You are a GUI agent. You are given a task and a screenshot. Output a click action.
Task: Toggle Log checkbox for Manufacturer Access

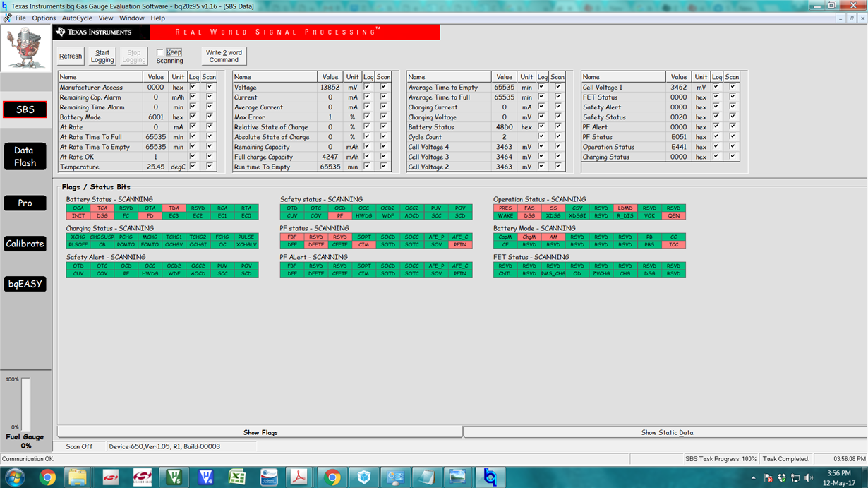point(193,87)
